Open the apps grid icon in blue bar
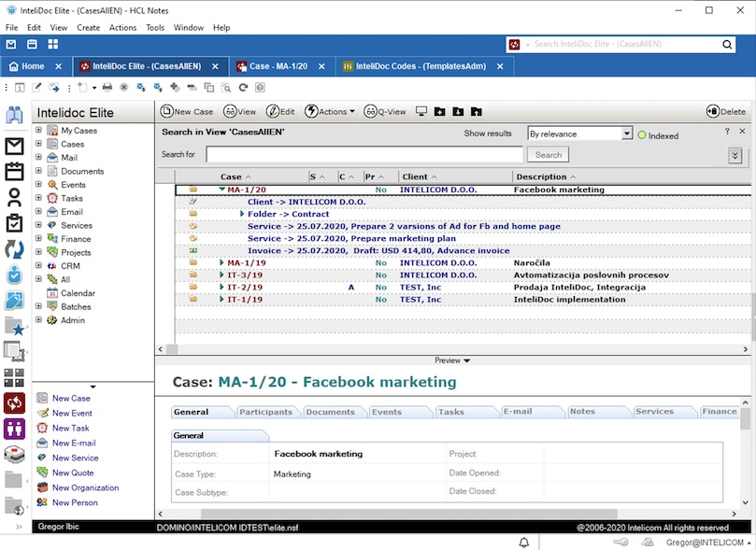Image resolution: width=756 pixels, height=550 pixels. click(x=53, y=44)
